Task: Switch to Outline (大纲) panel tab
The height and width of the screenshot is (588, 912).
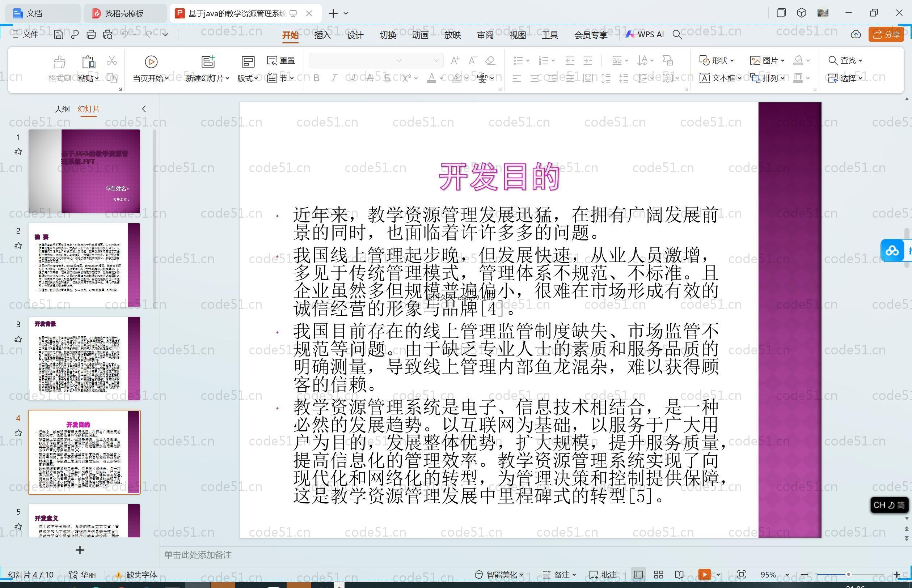Action: click(x=62, y=109)
